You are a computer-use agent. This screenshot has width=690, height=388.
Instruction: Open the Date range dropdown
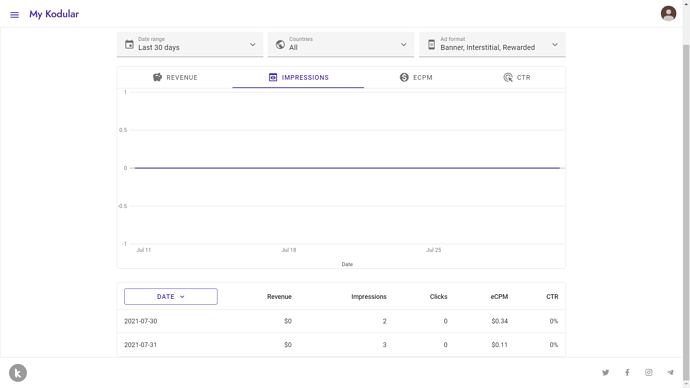190,44
